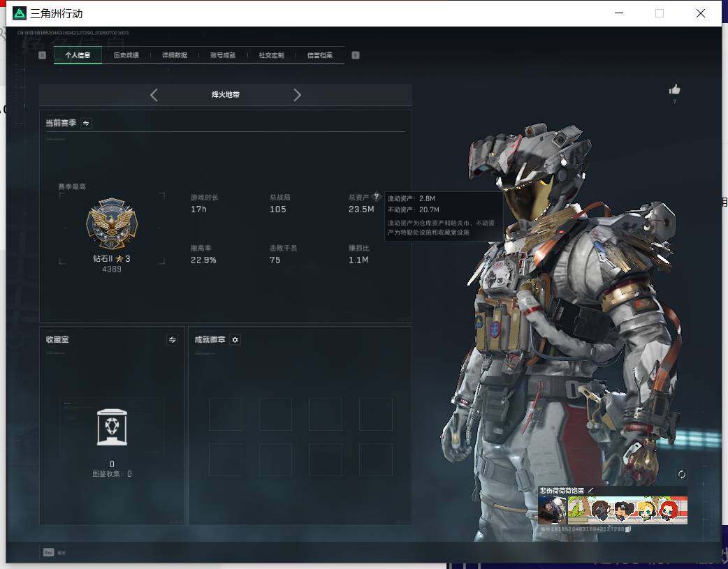Click the 总资产 question mark help icon

click(x=377, y=196)
